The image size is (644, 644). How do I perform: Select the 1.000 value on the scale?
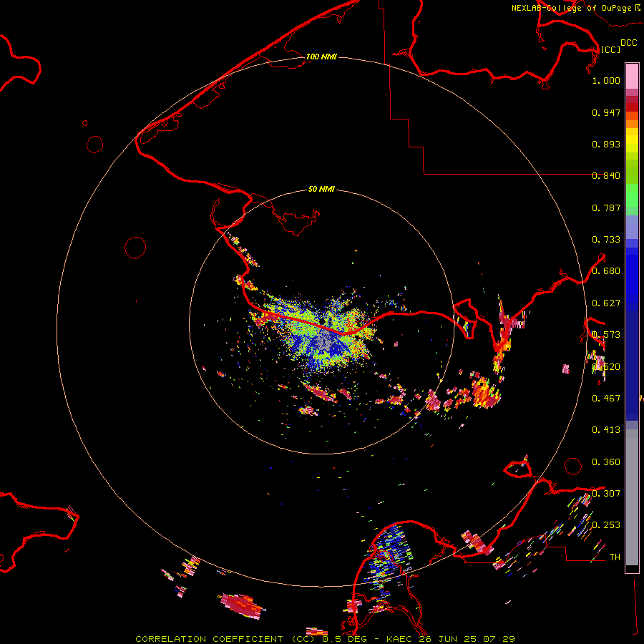click(606, 80)
